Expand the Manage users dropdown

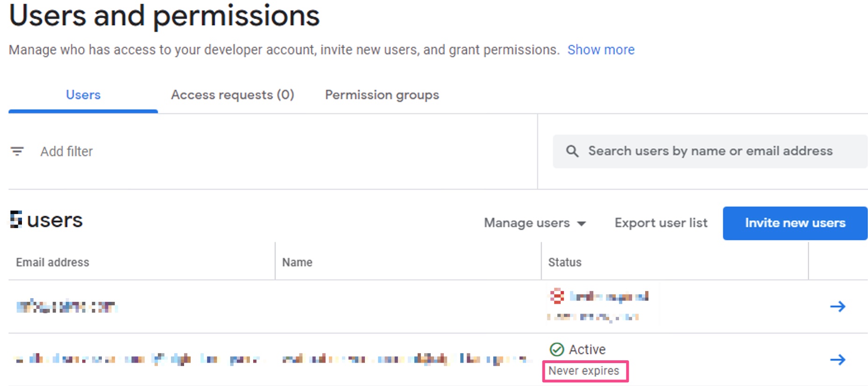[534, 223]
